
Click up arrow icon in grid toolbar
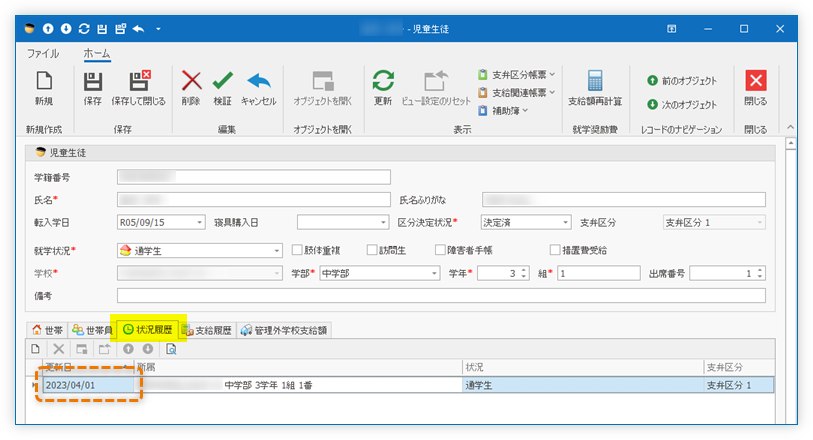click(x=128, y=349)
